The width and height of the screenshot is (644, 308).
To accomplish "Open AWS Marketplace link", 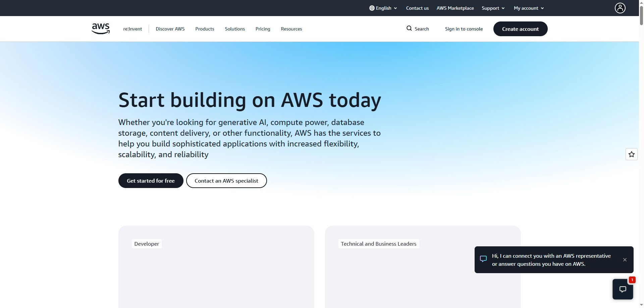I will 455,8.
